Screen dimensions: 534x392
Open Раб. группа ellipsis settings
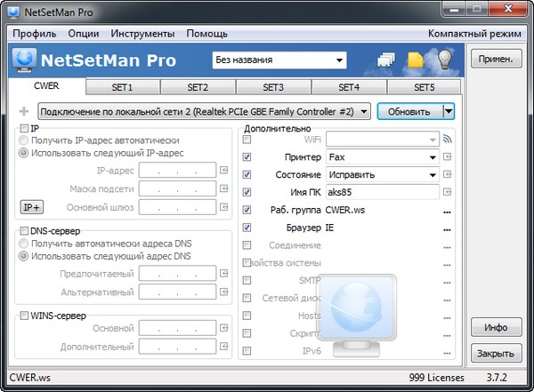click(x=447, y=212)
